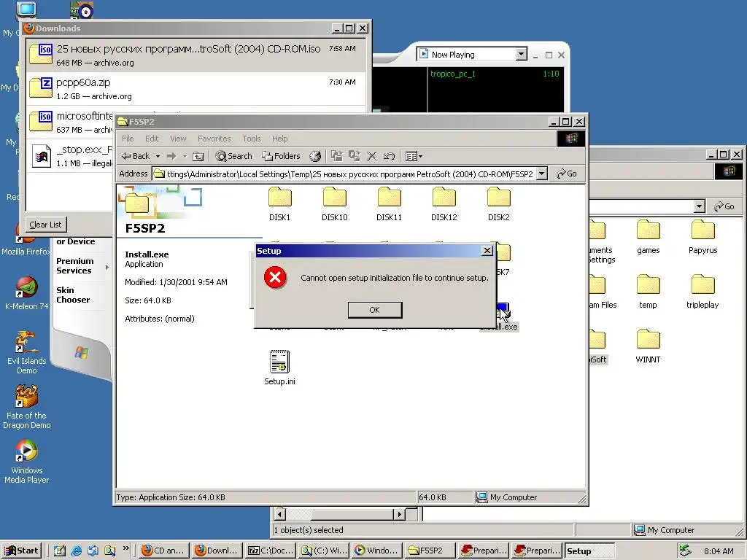The image size is (747, 560).
Task: Switch to the C:\Doc... 7-Zip taskbar button
Action: pyautogui.click(x=271, y=551)
